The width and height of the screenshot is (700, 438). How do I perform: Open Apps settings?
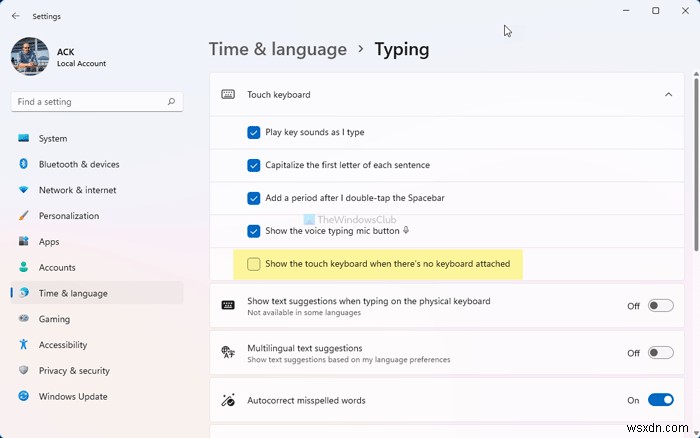click(x=97, y=242)
